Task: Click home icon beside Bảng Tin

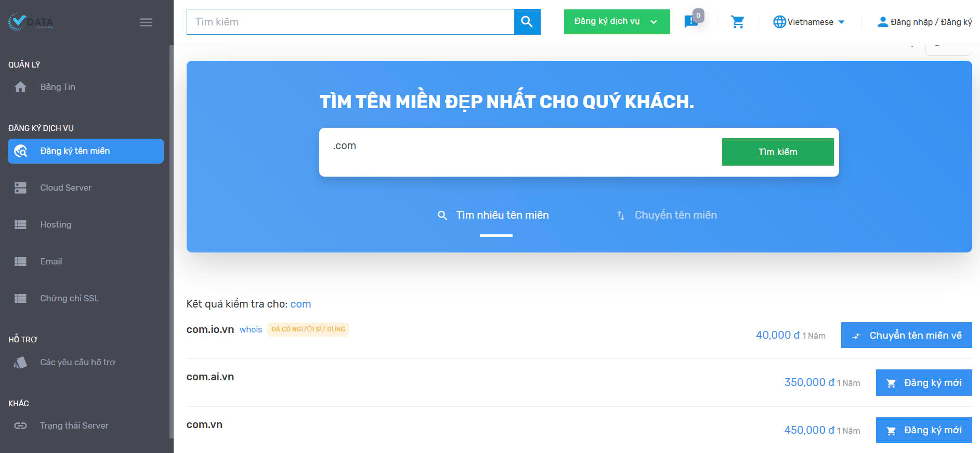Action: tap(20, 87)
